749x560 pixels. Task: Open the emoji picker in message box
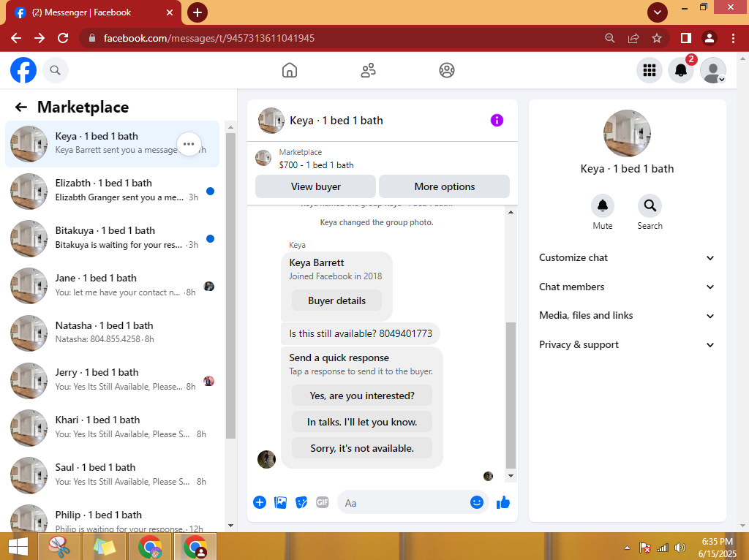click(x=477, y=502)
